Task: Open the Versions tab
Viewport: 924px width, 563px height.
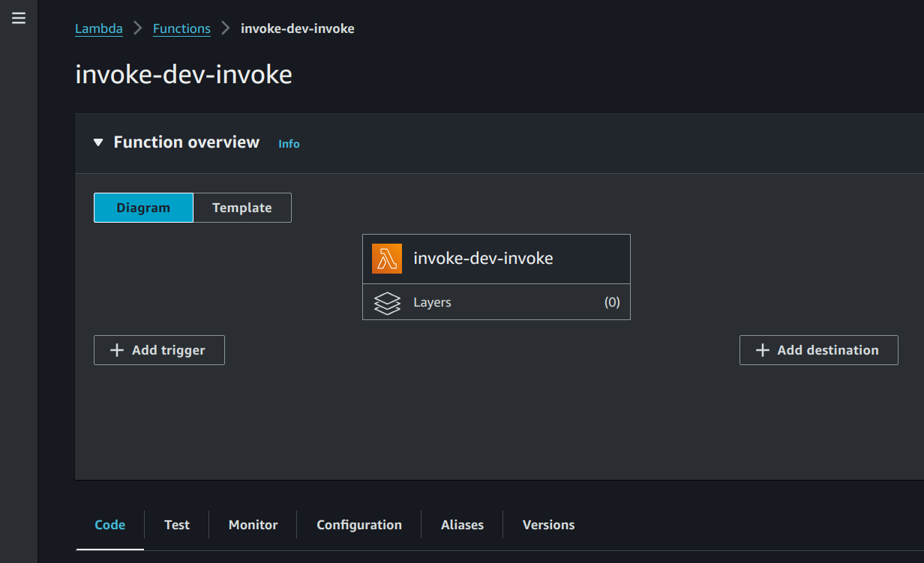Action: click(549, 525)
